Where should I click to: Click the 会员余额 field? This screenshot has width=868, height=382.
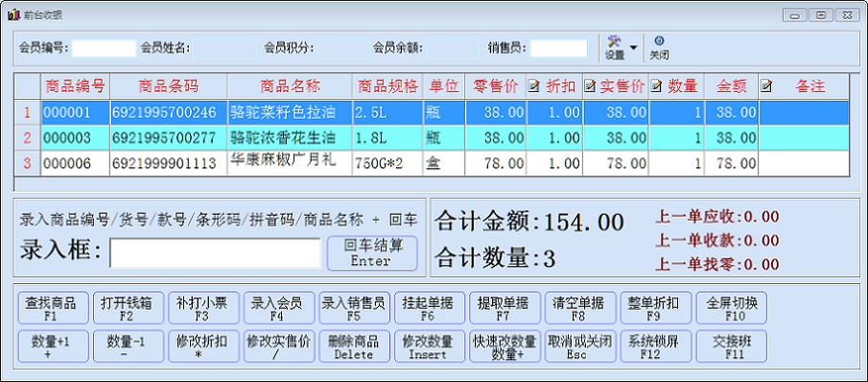pos(453,48)
